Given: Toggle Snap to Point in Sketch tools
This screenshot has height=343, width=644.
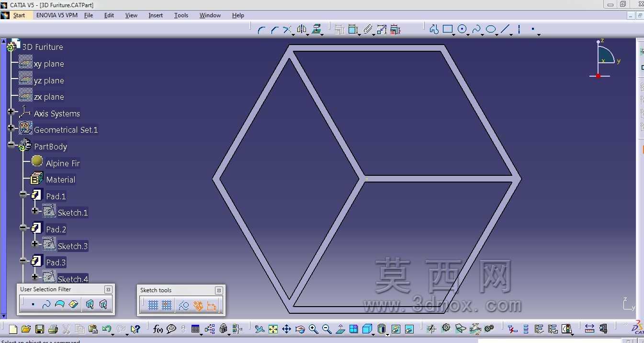Looking at the screenshot, I should (167, 305).
